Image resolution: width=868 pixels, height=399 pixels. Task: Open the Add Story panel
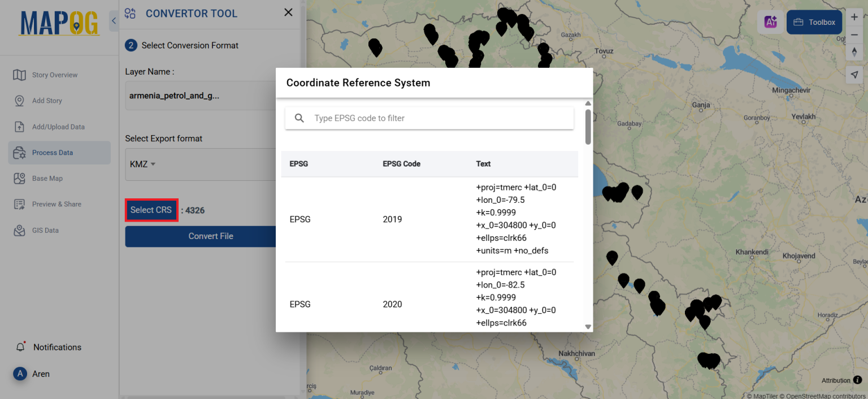pyautogui.click(x=20, y=101)
